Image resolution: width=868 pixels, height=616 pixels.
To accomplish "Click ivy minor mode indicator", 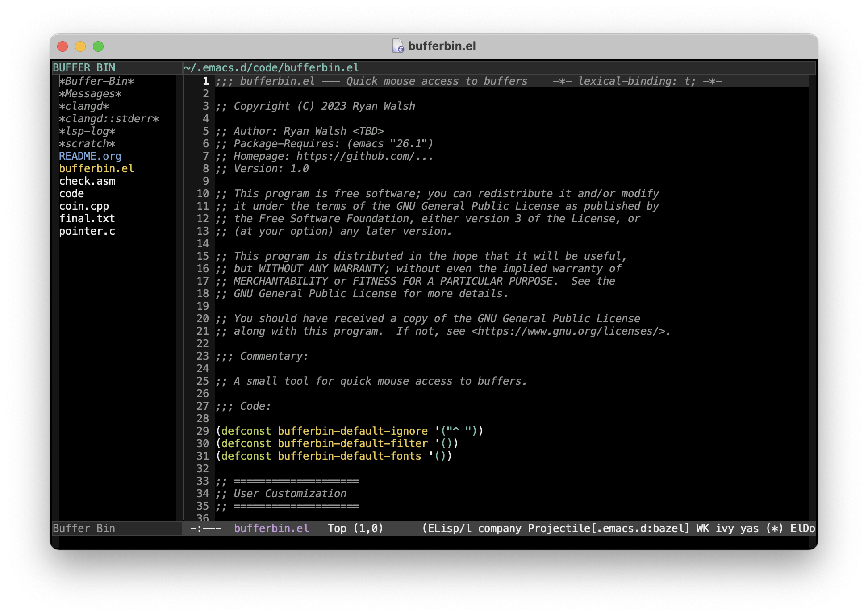I will (x=725, y=529).
